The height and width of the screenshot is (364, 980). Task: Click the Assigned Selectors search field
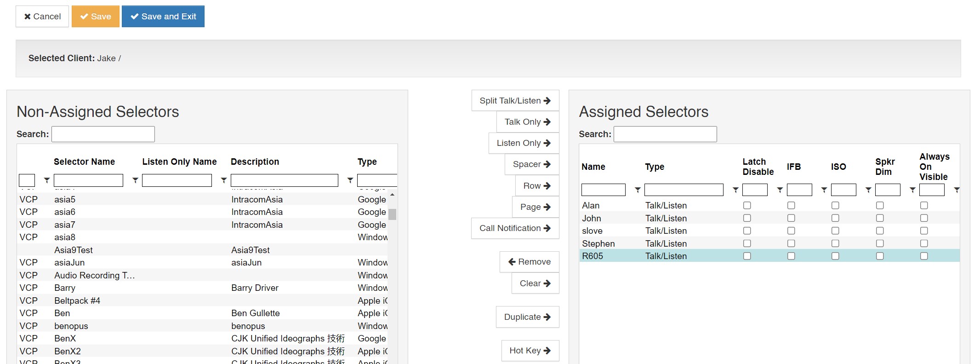click(665, 134)
